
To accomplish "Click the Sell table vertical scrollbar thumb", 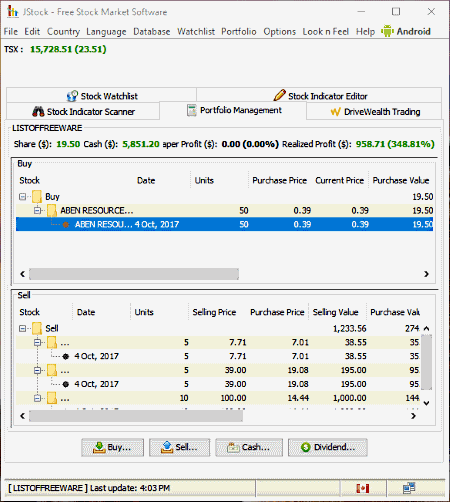I will [426, 362].
